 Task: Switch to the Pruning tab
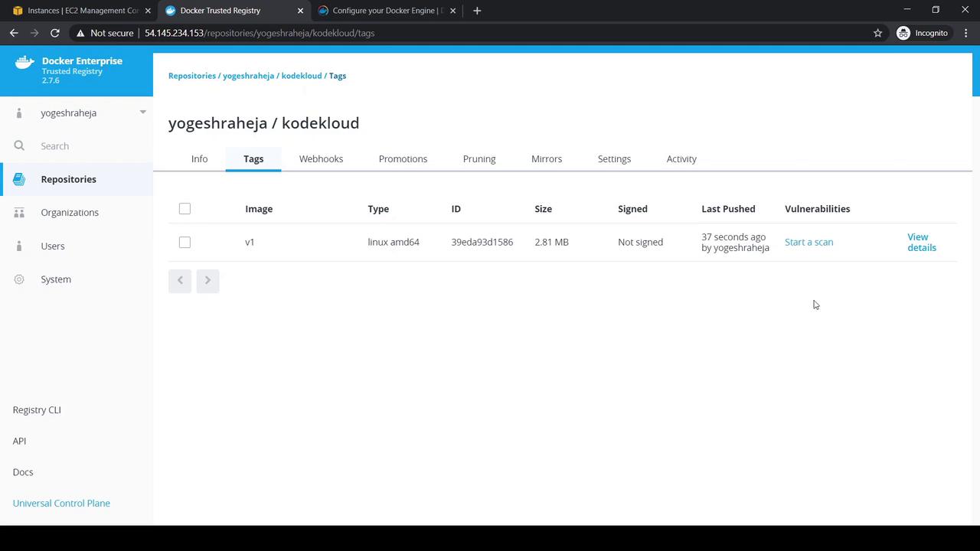[479, 159]
